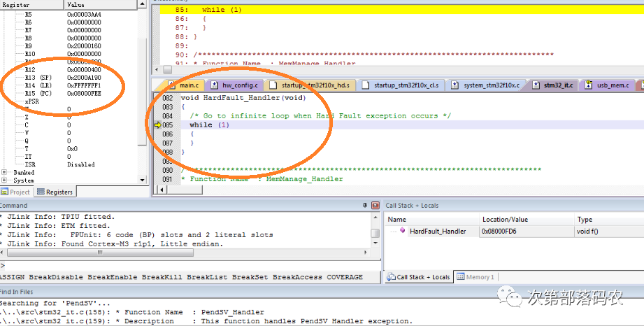Select the HardFault_Handler call stack row
This screenshot has height=326, width=644.
(x=514, y=231)
